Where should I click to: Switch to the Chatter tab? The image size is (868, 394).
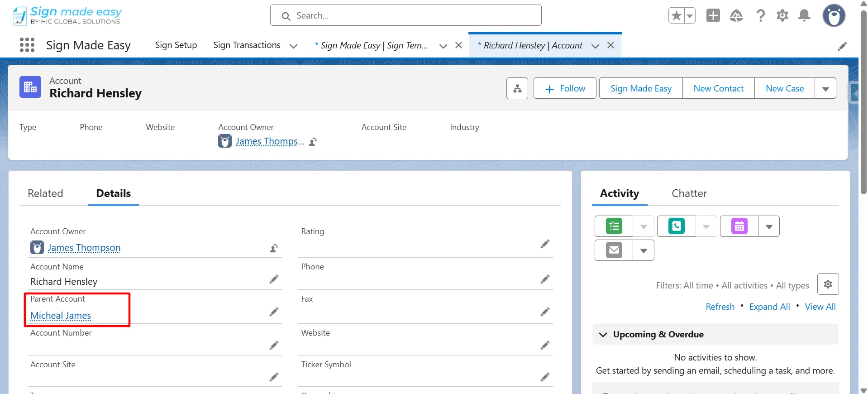tap(689, 193)
